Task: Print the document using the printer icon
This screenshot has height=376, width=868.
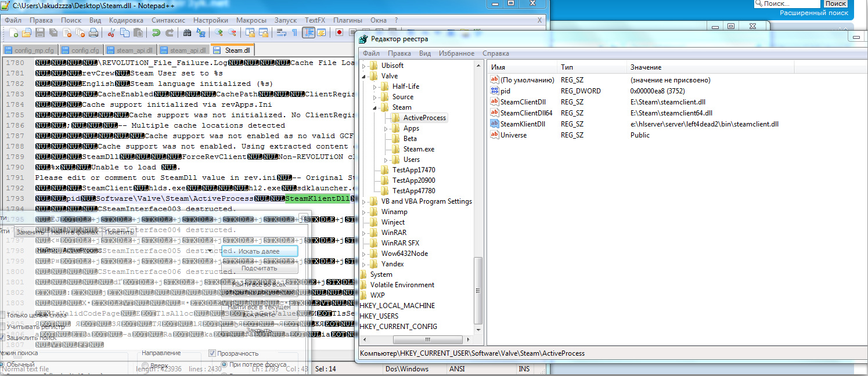Action: 93,32
